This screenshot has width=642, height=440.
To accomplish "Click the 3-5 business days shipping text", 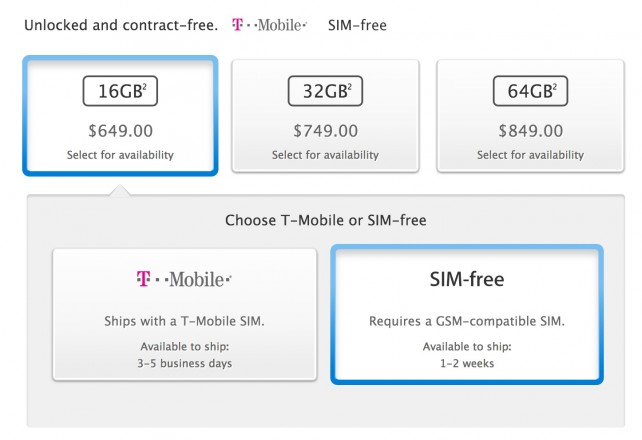I will tap(185, 363).
